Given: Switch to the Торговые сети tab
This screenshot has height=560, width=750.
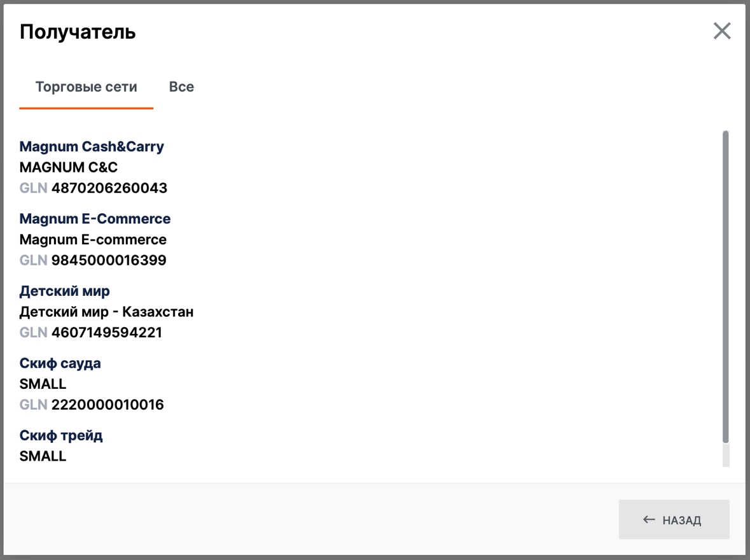Looking at the screenshot, I should pyautogui.click(x=86, y=87).
